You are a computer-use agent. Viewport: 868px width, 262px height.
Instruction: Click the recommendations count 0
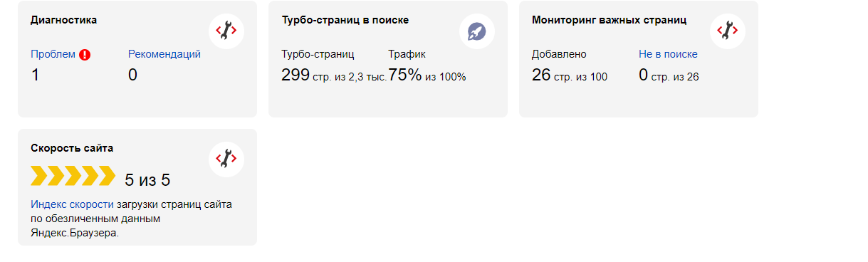(132, 75)
